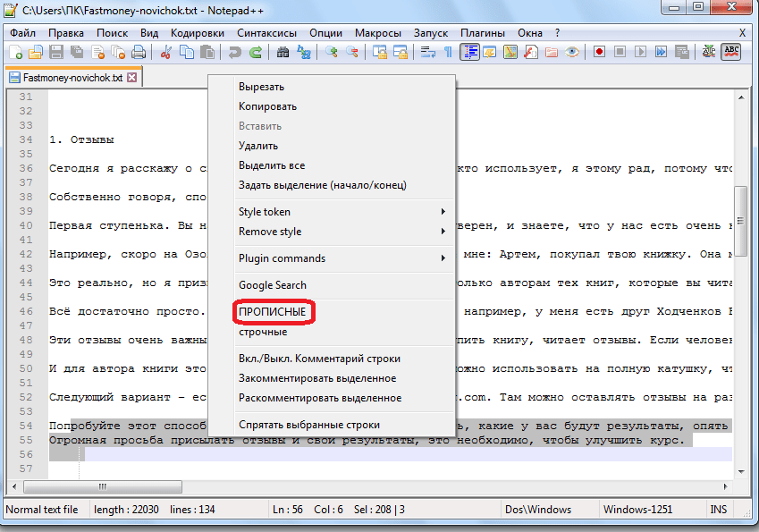Click the New file icon in the toolbar
Image resolution: width=759 pixels, height=532 pixels.
[x=14, y=52]
